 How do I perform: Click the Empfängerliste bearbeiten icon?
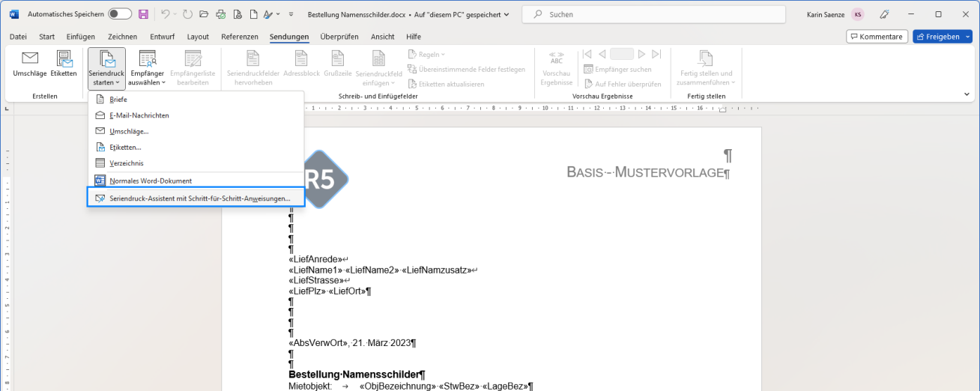click(193, 58)
